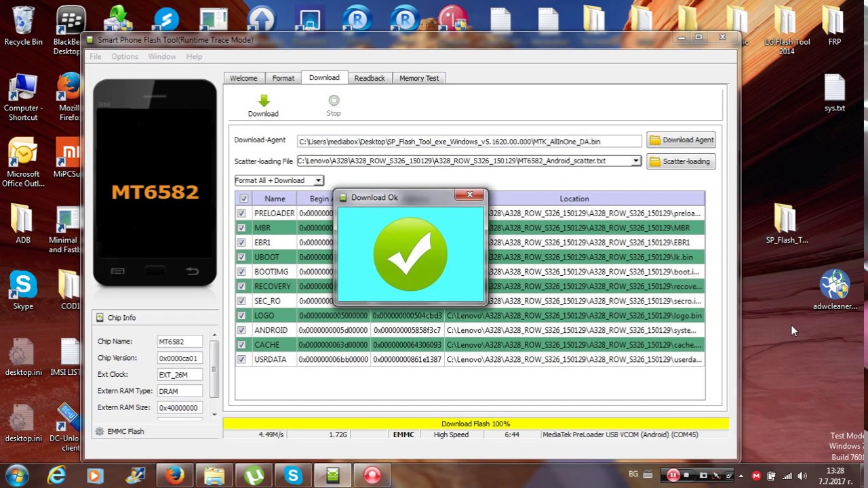This screenshot has width=868, height=488.
Task: Click the Stop icon in toolbar
Action: click(334, 100)
